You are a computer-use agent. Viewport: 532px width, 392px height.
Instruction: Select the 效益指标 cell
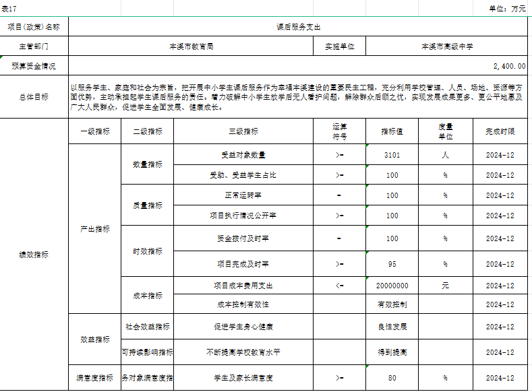[x=95, y=339]
